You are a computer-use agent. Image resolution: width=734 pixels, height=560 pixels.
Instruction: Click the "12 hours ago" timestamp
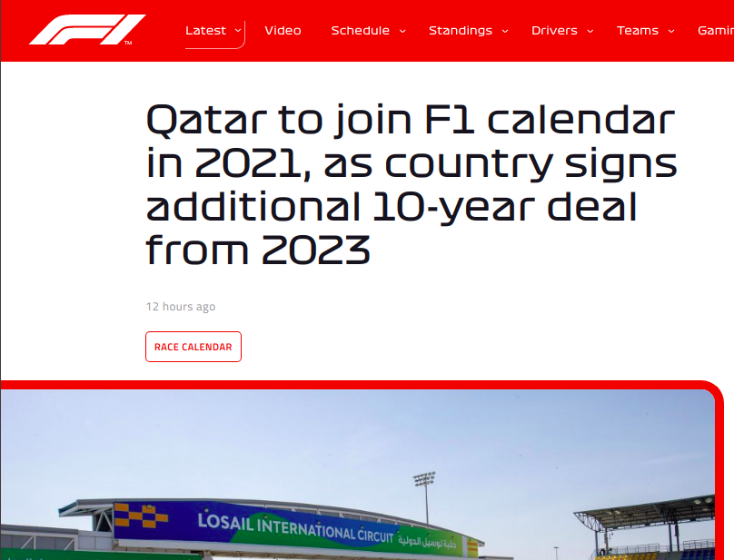[x=181, y=307]
